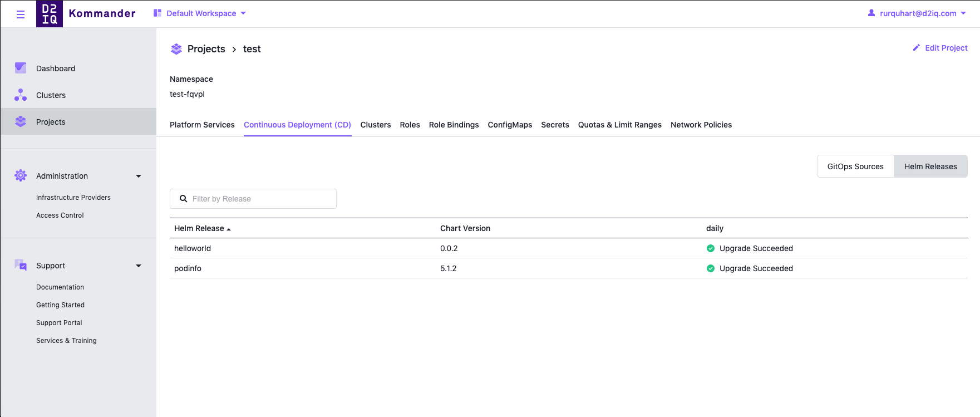Screen dimensions: 980x417
Task: Open the Clusters project tab
Action: (x=376, y=125)
